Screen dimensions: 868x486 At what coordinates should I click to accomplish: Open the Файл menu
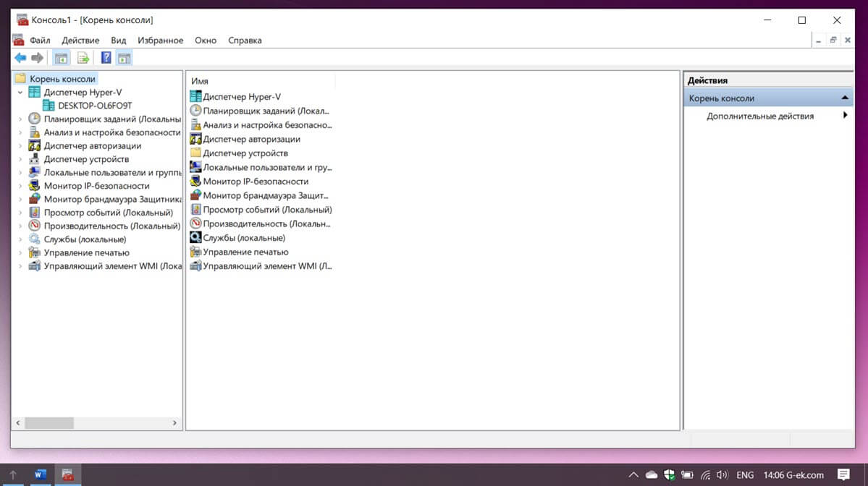(40, 40)
